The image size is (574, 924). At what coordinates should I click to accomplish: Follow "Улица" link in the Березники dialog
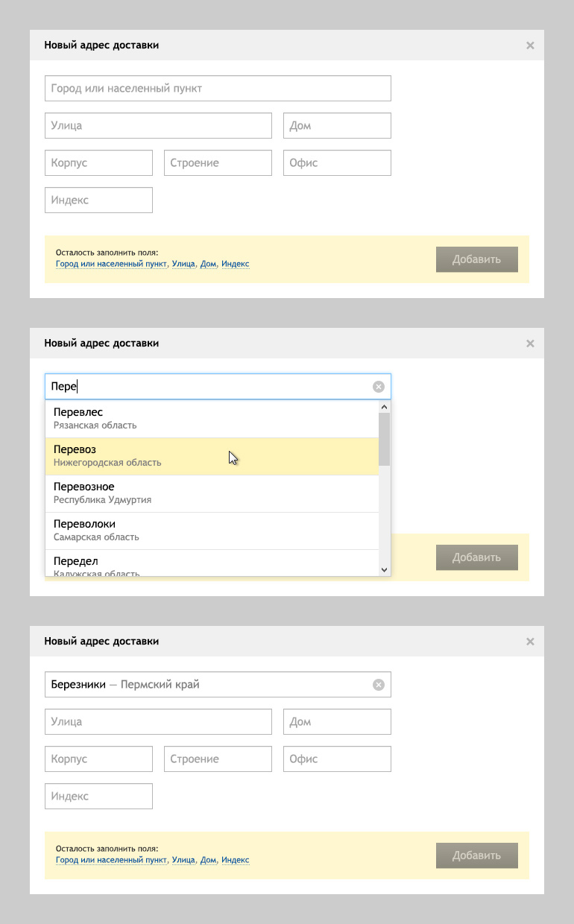click(183, 860)
